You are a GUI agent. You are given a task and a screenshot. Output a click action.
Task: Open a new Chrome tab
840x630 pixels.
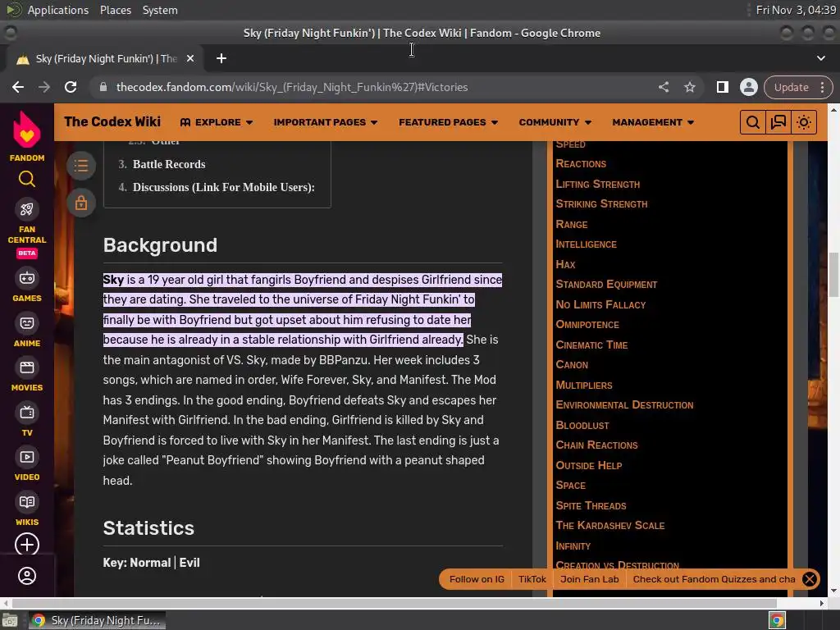(221, 58)
